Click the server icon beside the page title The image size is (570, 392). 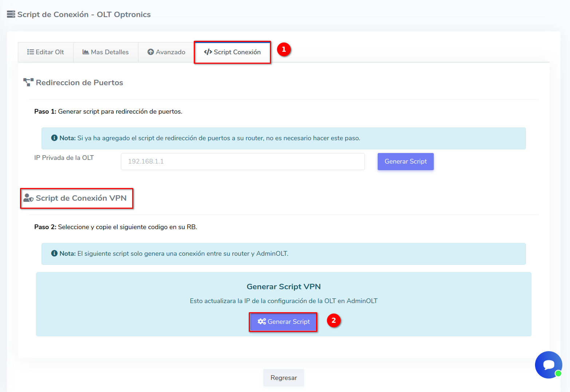[11, 15]
